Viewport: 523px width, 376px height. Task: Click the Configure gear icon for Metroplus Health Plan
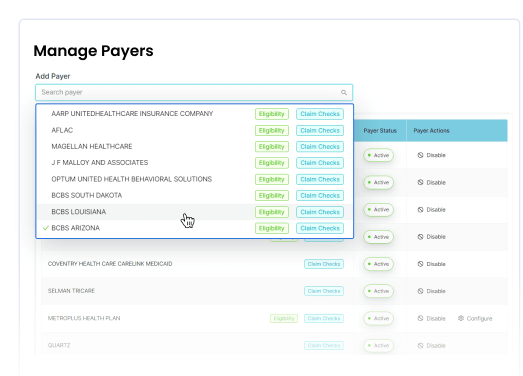pyautogui.click(x=461, y=318)
